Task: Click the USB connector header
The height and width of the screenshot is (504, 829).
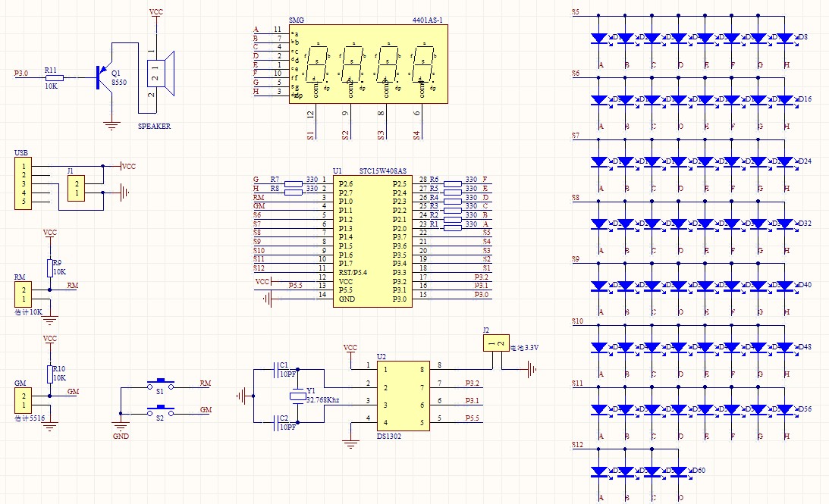Action: pyautogui.click(x=23, y=183)
